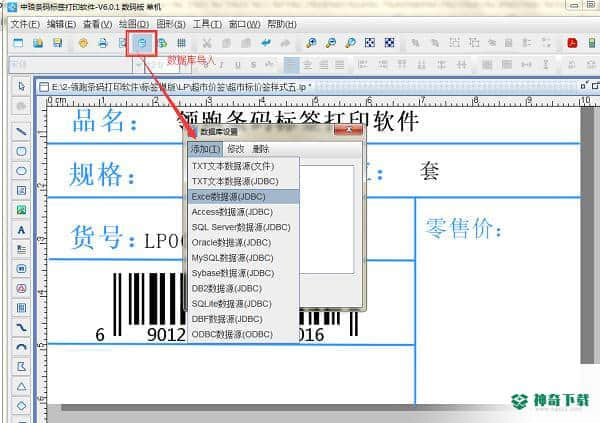Image resolution: width=600 pixels, height=423 pixels.
Task: Toggle center text alignment button
Action: point(308,65)
